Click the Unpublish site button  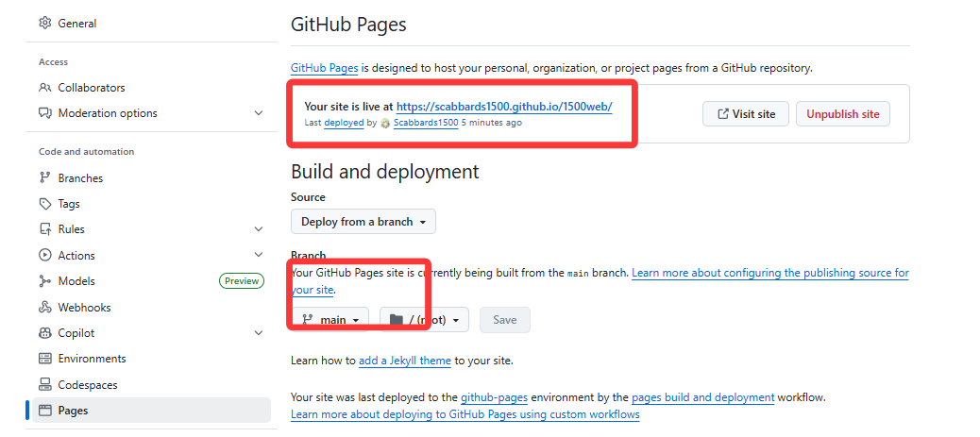842,114
